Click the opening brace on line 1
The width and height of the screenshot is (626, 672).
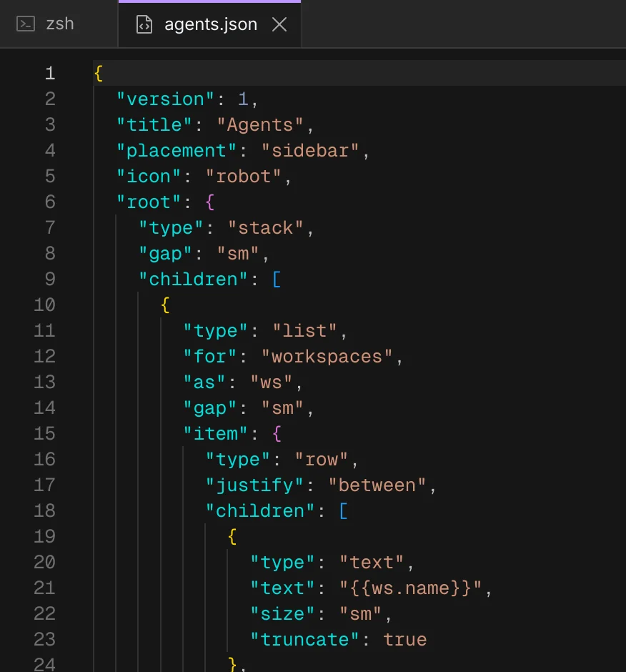coord(99,74)
